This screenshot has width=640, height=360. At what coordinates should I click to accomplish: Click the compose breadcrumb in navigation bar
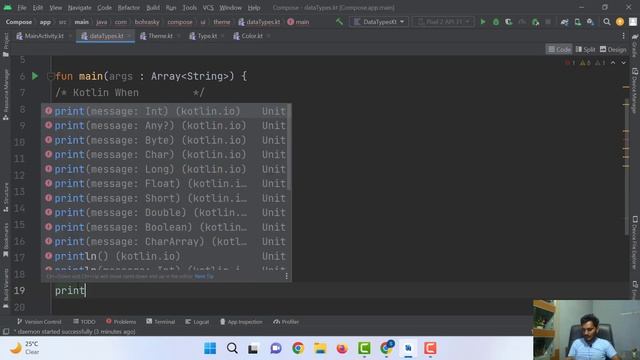[x=180, y=22]
